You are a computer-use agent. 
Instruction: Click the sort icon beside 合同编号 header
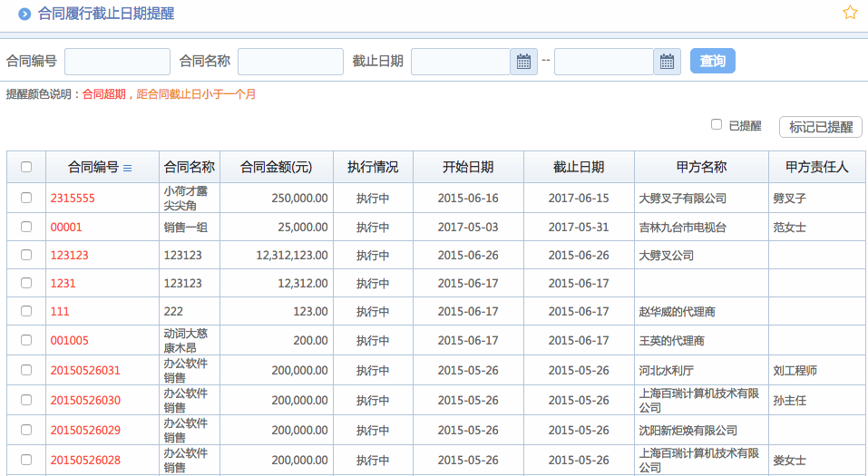coord(128,168)
